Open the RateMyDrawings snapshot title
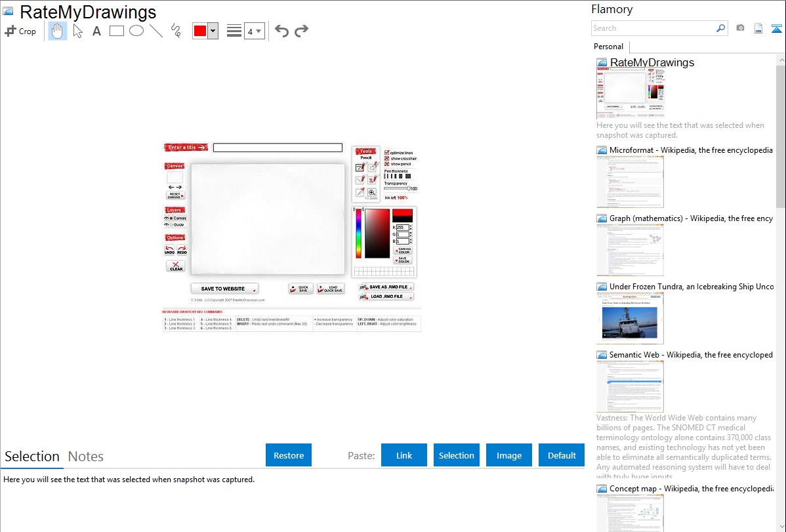The height and width of the screenshot is (532, 786). pyautogui.click(x=652, y=63)
